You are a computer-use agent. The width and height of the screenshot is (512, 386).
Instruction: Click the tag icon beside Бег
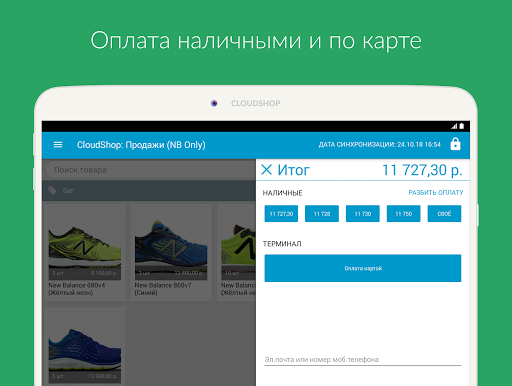(52, 190)
